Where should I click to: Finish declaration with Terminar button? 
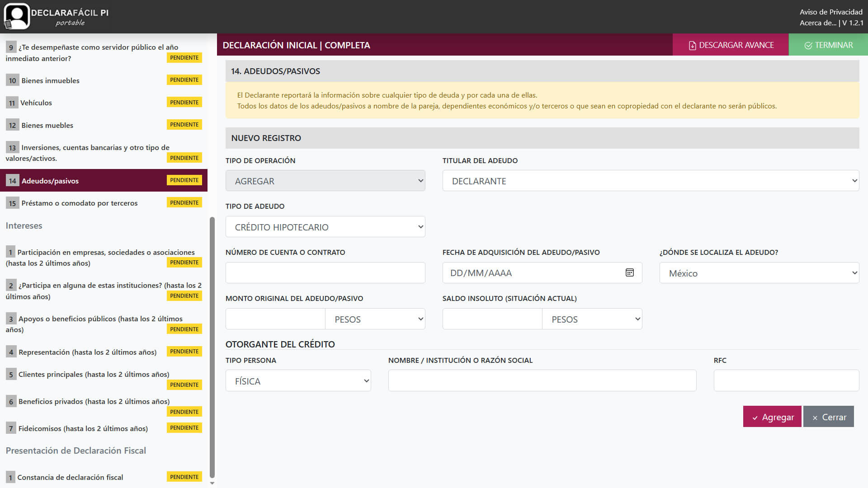coord(828,45)
